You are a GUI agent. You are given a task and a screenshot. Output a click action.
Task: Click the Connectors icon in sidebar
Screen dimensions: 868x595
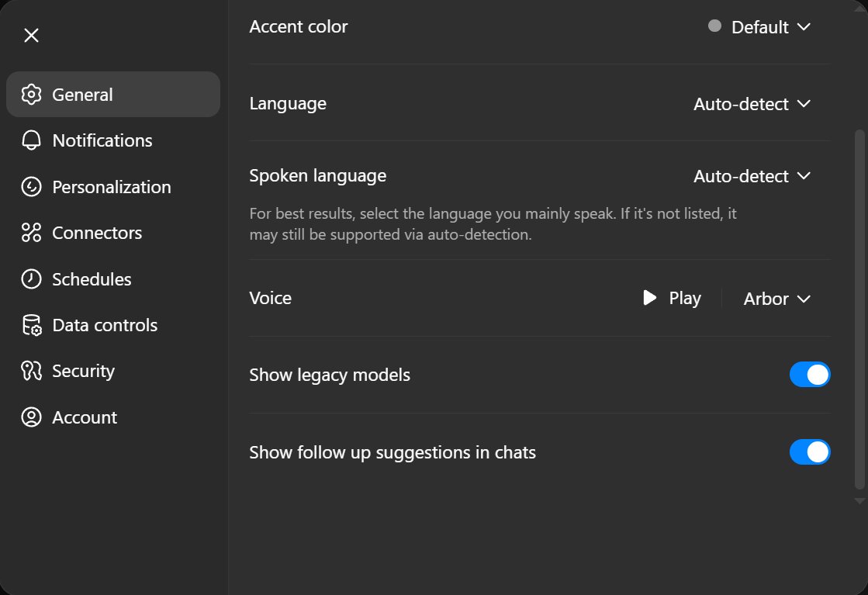pos(32,233)
